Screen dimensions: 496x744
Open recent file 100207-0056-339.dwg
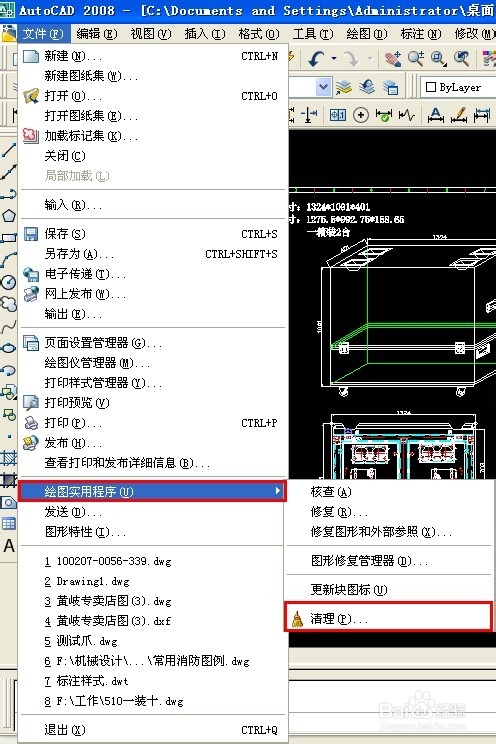tap(153, 561)
